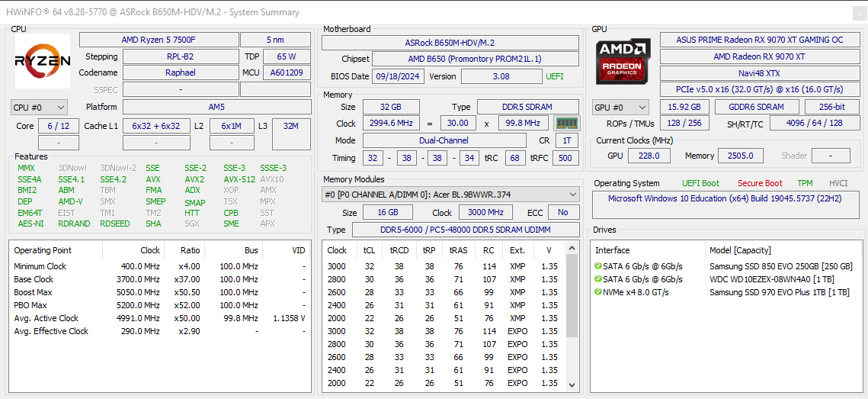Click the tRFC value 500 field
868x399 pixels.
[x=565, y=158]
